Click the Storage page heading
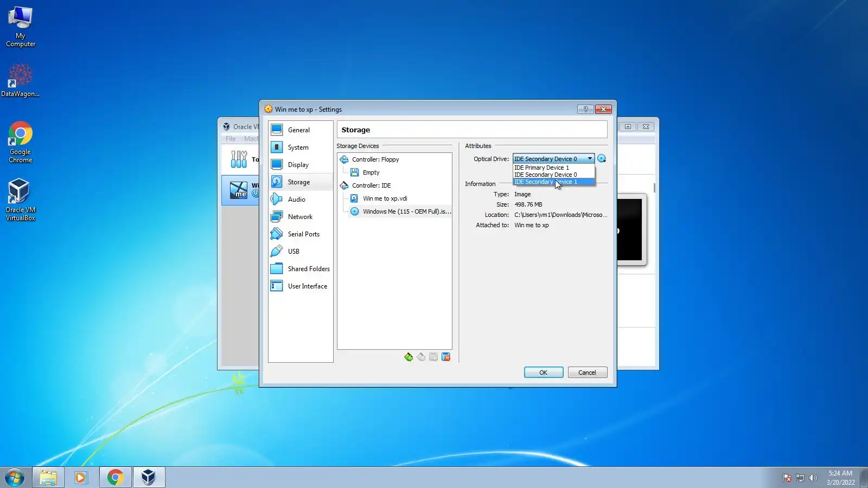Image resolution: width=868 pixels, height=488 pixels. [x=356, y=130]
